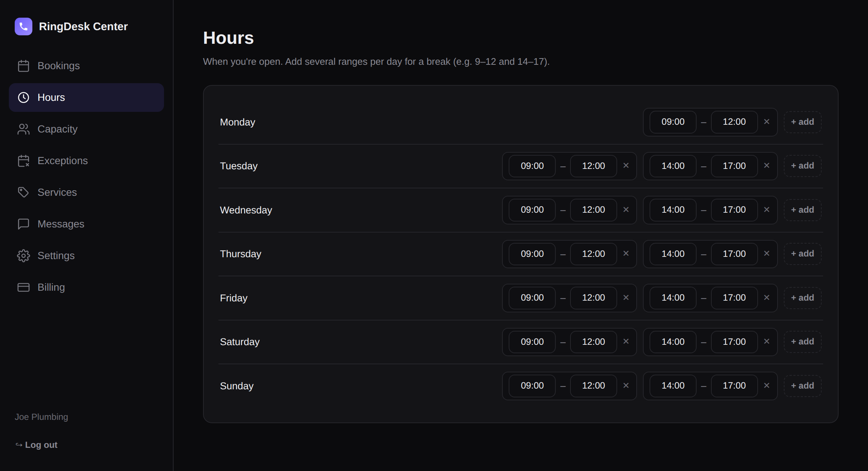Click the Billing credit card icon
The width and height of the screenshot is (868, 471).
(x=24, y=287)
